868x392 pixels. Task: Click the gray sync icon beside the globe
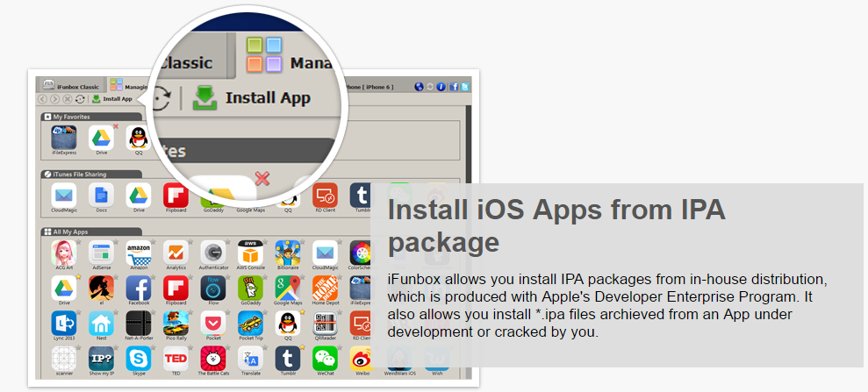[430, 87]
